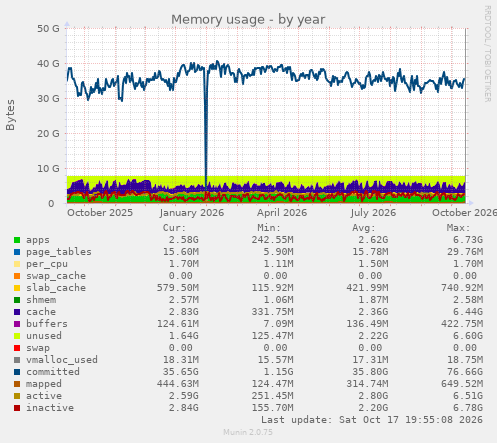Click the '20 G' axis tick label
Image resolution: width=497 pixels, height=443 pixels.
(48, 134)
